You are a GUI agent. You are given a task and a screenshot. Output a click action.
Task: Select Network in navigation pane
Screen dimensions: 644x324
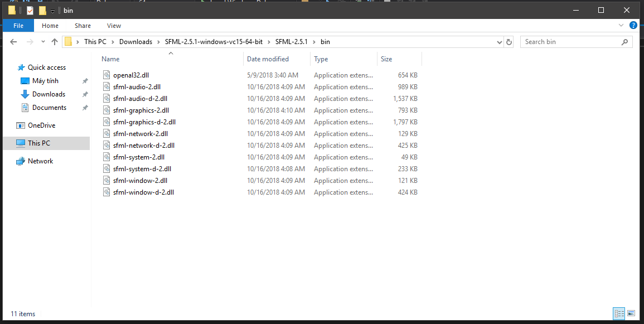pyautogui.click(x=40, y=161)
